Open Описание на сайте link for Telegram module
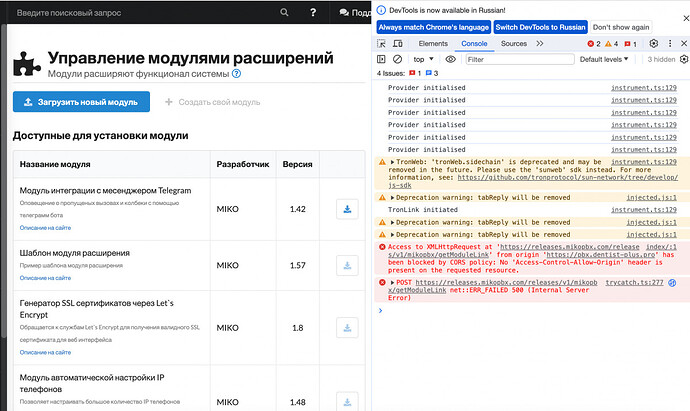Viewport: 690px width, 411px height. tap(45, 228)
